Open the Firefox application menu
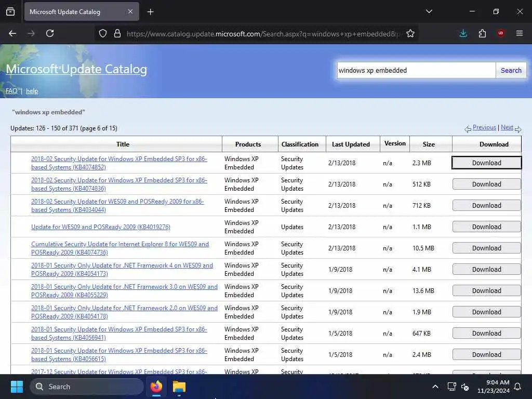Image resolution: width=532 pixels, height=399 pixels. click(x=519, y=33)
